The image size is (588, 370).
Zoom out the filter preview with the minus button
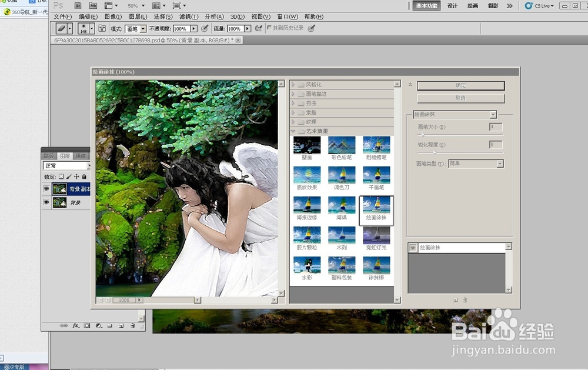pos(101,300)
